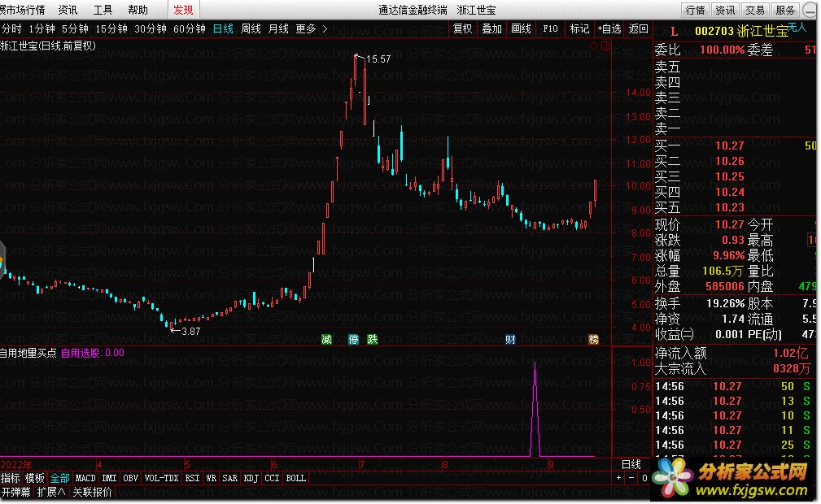The image size is (821, 504).
Task: Click the stock code 002703 浙江世宝
Action: (741, 32)
